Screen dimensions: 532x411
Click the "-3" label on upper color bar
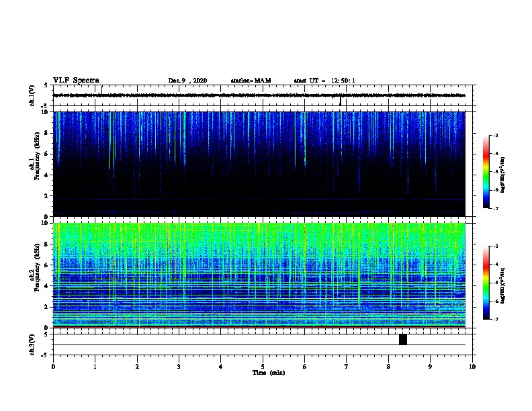pos(496,135)
